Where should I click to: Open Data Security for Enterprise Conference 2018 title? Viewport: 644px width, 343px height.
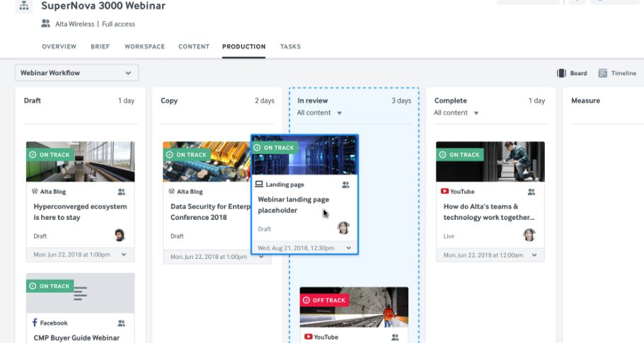(x=210, y=211)
